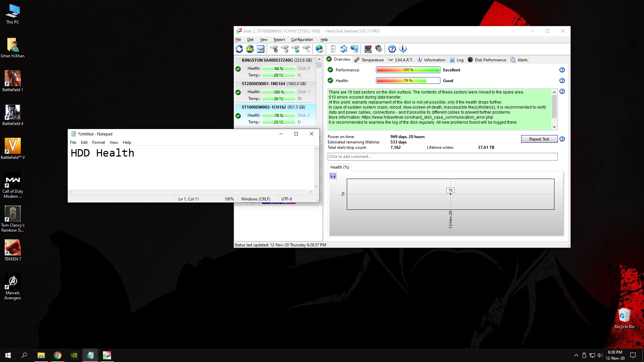Click the Refresh disk status toolbar icon
Image resolution: width=644 pixels, height=362 pixels.
(x=239, y=49)
